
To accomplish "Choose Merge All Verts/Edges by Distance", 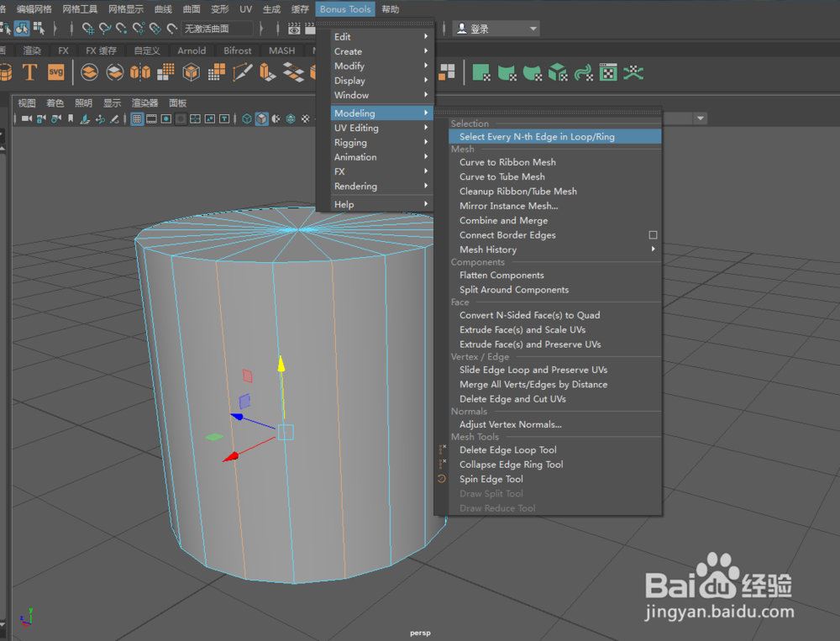I will point(555,384).
